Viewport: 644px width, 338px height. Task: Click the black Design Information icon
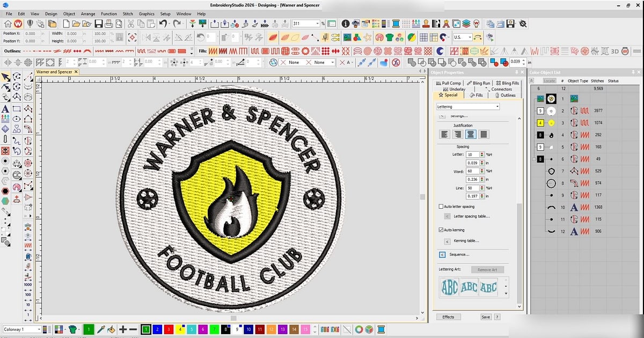pyautogui.click(x=346, y=24)
